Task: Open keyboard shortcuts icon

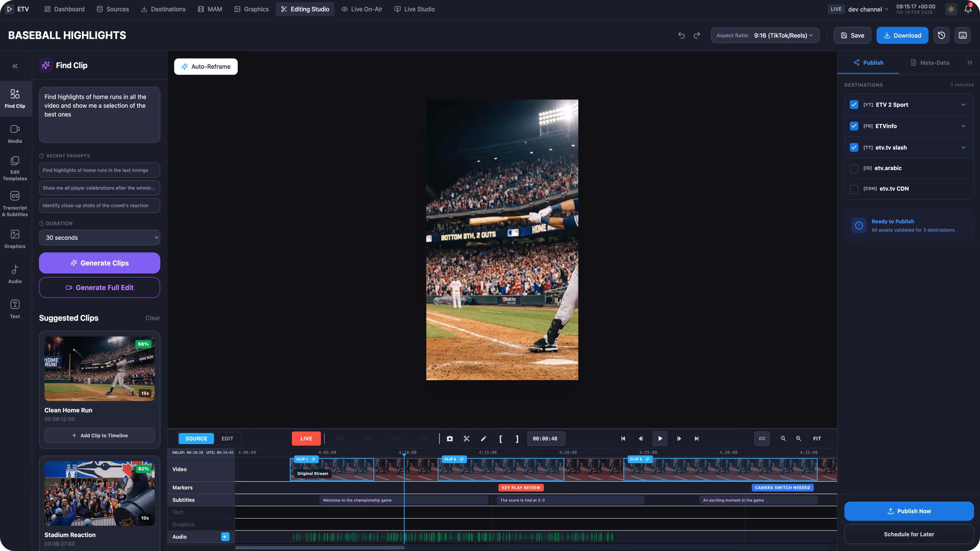Action: click(963, 35)
